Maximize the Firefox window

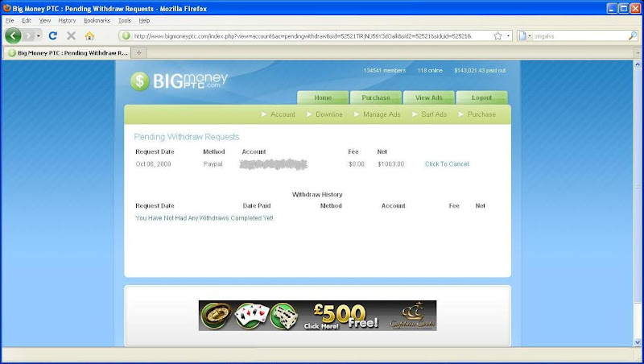623,8
